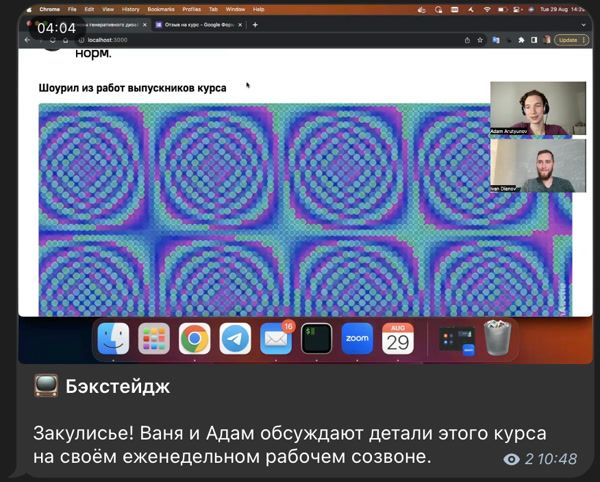Image resolution: width=600 pixels, height=482 pixels.
Task: Open a new tab with plus button
Action: [x=255, y=24]
